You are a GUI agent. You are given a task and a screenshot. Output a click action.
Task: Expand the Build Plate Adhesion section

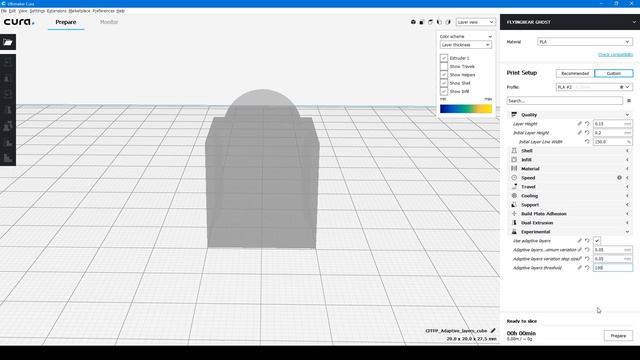coord(570,214)
